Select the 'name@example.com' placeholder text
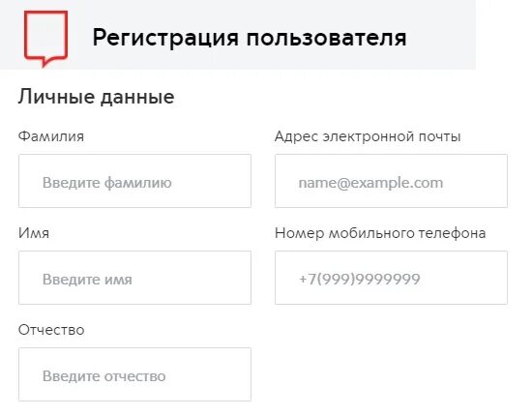The height and width of the screenshot is (416, 532). 370,183
